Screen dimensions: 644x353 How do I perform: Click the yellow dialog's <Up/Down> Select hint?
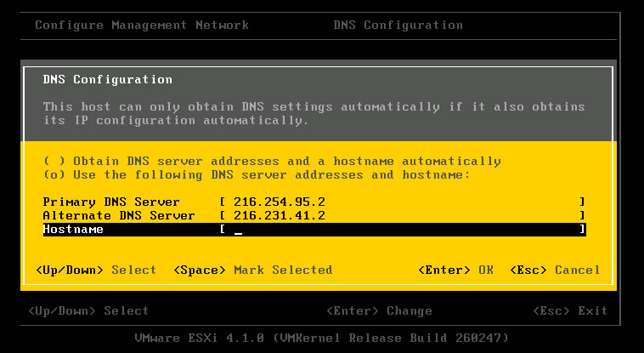pyautogui.click(x=96, y=270)
